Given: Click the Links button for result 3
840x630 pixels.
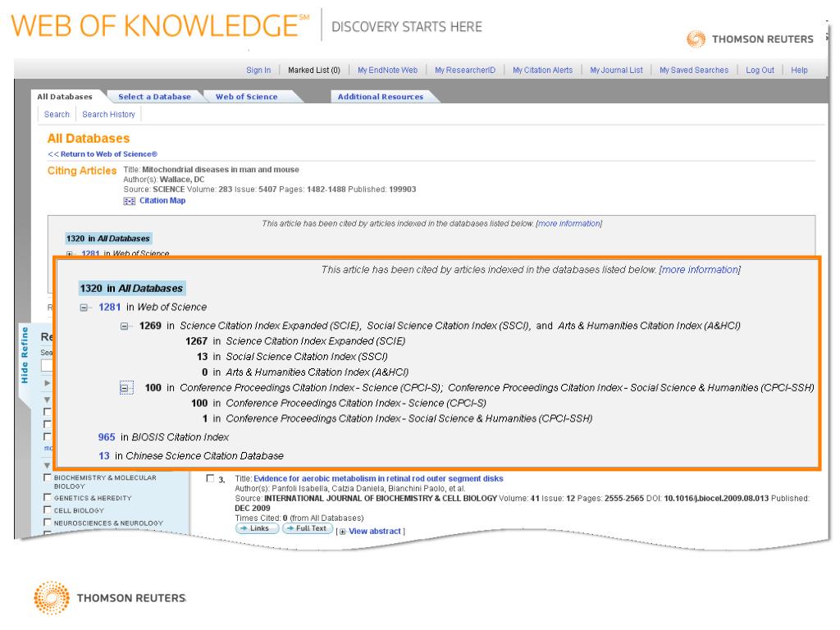Looking at the screenshot, I should click(257, 529).
